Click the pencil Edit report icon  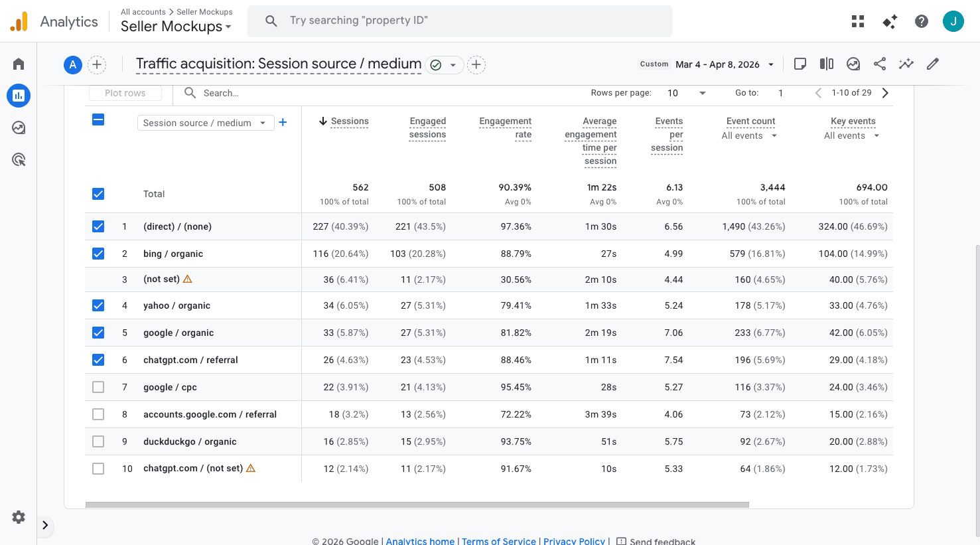932,64
